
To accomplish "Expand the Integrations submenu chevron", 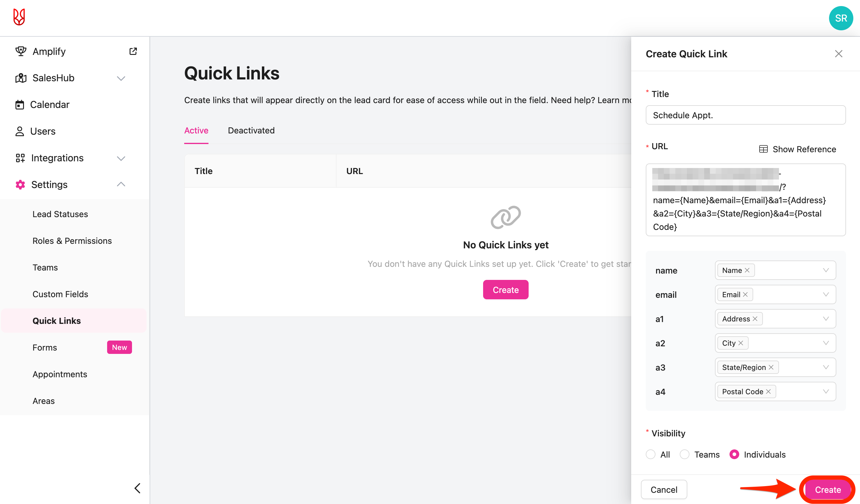I will tap(121, 158).
